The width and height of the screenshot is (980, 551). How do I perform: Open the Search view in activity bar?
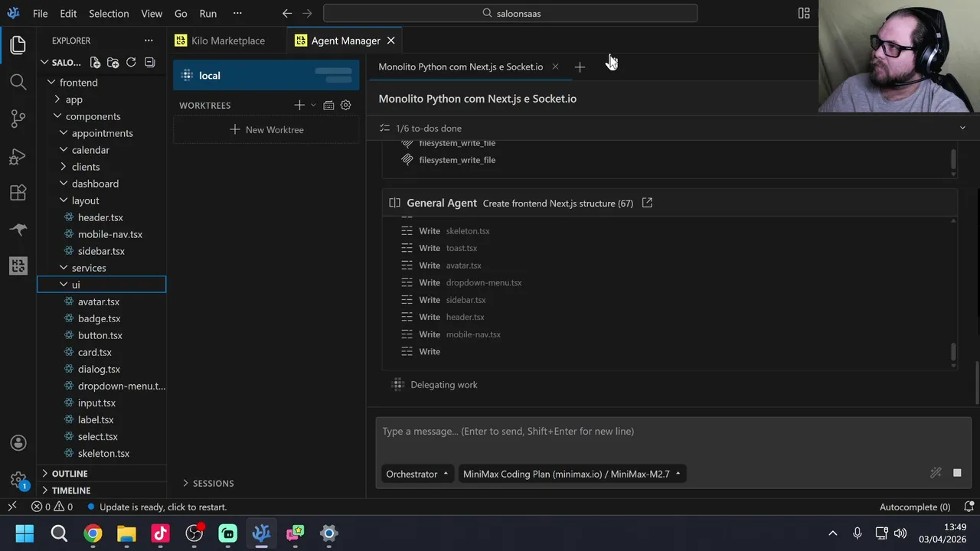[x=18, y=82]
